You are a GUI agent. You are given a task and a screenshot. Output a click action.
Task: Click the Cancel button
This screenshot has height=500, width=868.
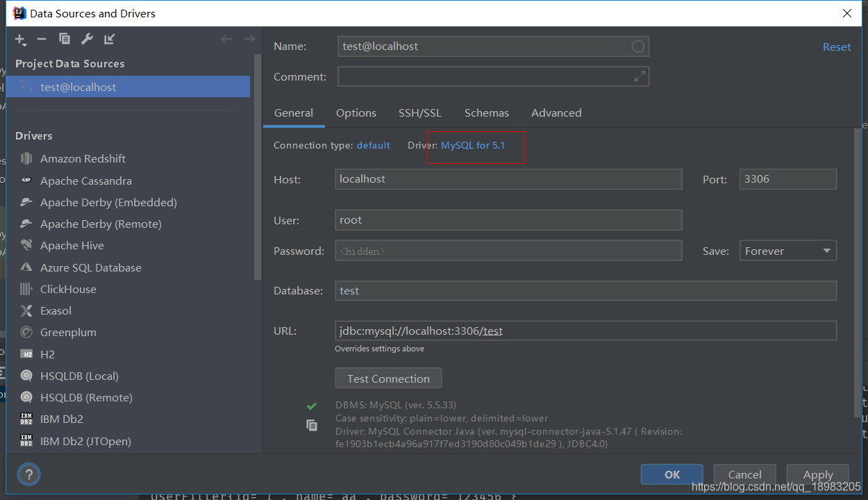click(745, 474)
